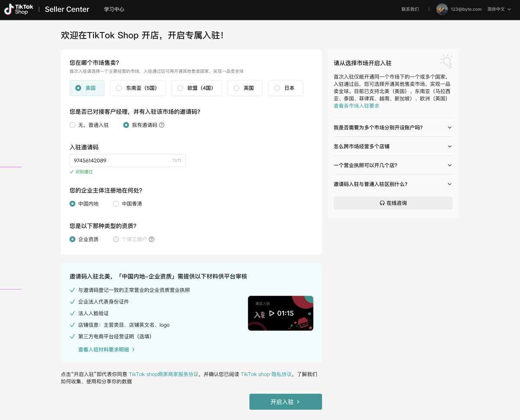This screenshot has height=420, width=520.
Task: Select the 东南亚（5国） market option
Action: coord(137,88)
